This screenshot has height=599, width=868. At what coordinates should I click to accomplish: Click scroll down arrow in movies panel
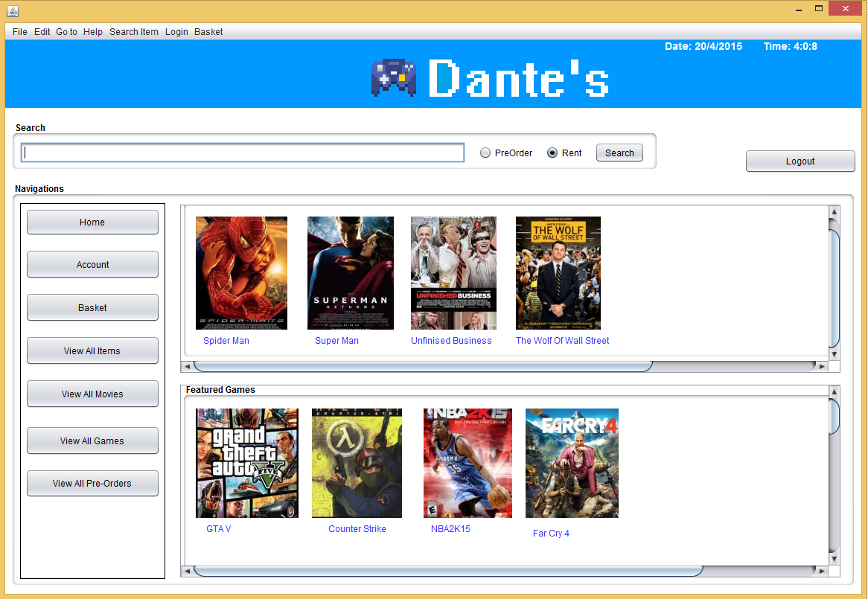click(834, 354)
